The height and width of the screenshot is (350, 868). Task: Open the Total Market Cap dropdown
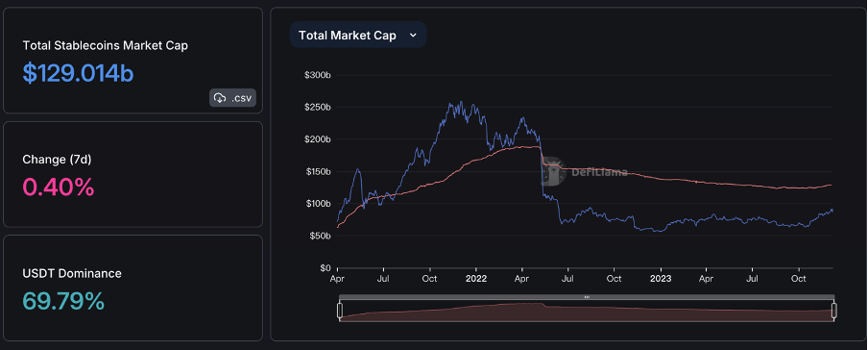point(357,35)
